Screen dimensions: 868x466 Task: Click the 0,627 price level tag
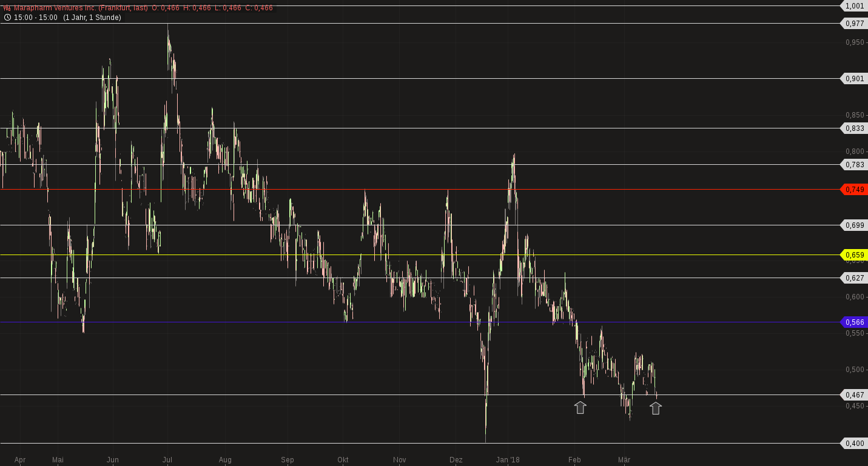click(x=854, y=278)
